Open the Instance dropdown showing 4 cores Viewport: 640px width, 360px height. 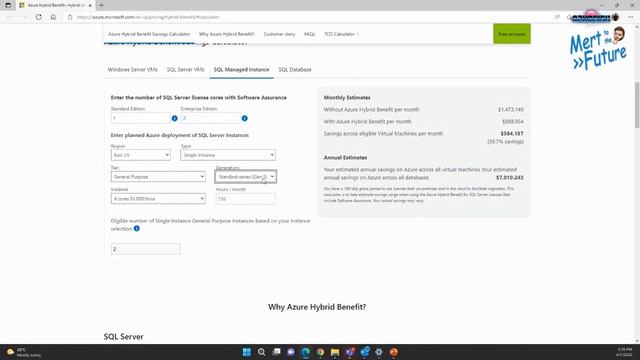point(158,199)
